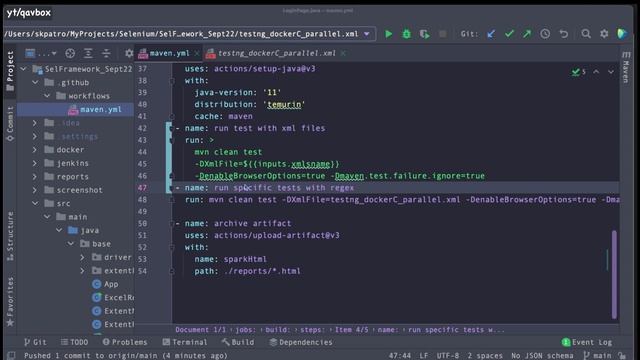Click UTF-8 encoding in status bar
Image resolution: width=640 pixels, height=360 pixels.
(448, 356)
